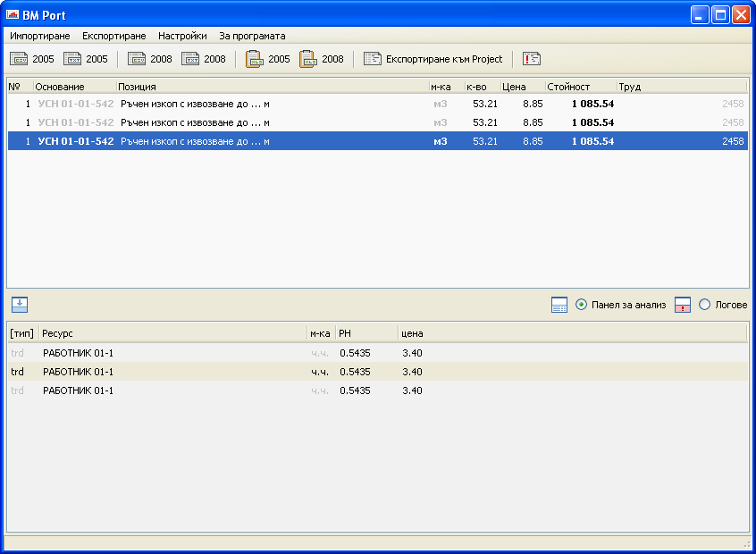Click 'Експортиране към Project' button

coord(433,59)
